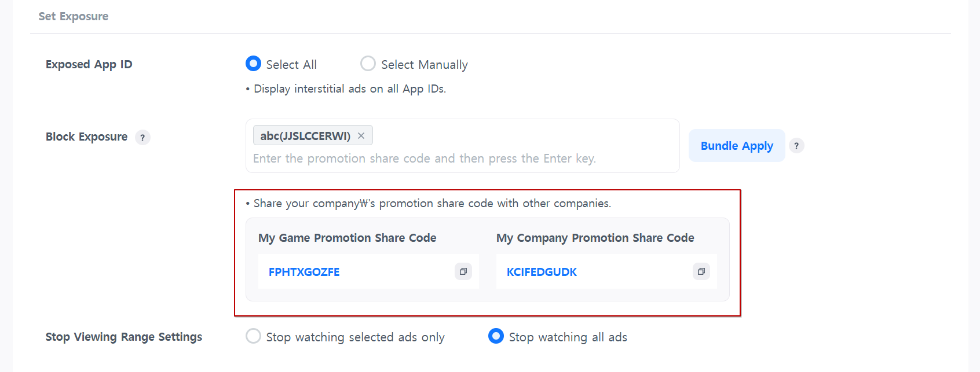Select the "Select All" radio option
Image resolution: width=980 pixels, height=372 pixels.
pos(253,64)
